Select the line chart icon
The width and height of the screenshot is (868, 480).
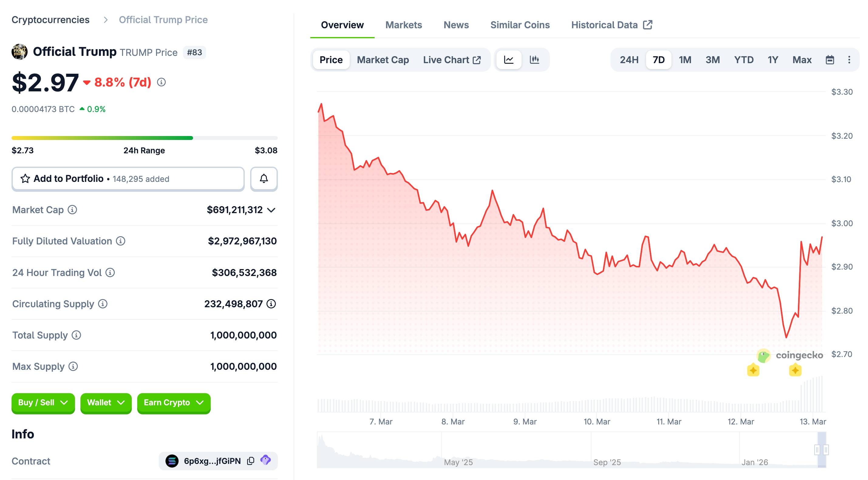pos(509,60)
